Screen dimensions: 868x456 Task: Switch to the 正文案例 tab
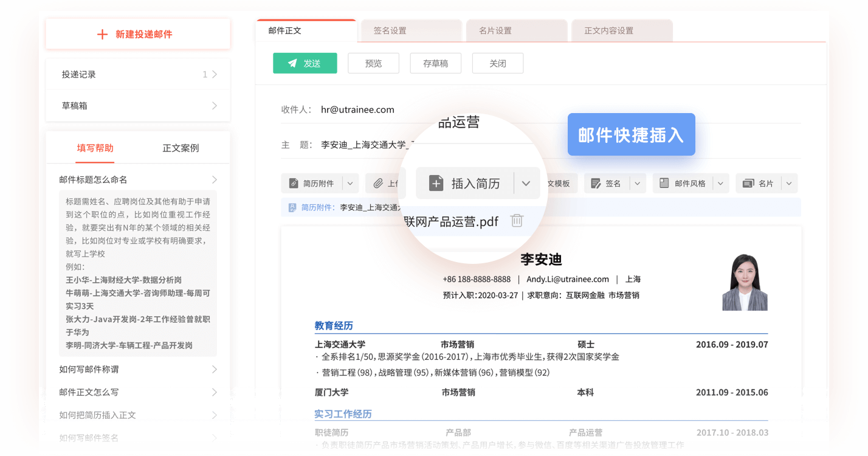coord(181,147)
